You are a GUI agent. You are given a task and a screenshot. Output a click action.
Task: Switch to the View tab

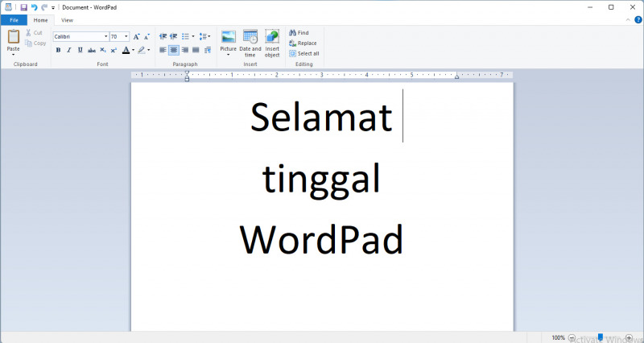67,19
